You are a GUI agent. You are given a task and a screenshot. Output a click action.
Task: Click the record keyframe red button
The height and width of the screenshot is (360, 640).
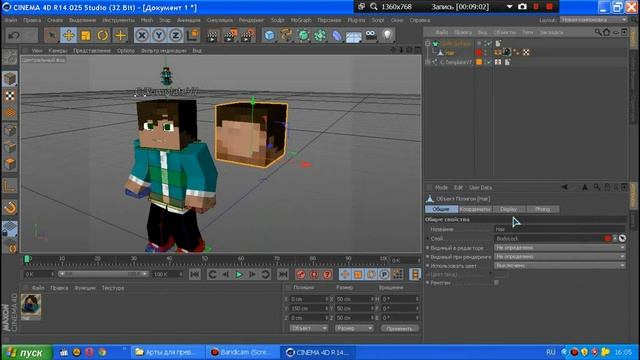click(301, 275)
